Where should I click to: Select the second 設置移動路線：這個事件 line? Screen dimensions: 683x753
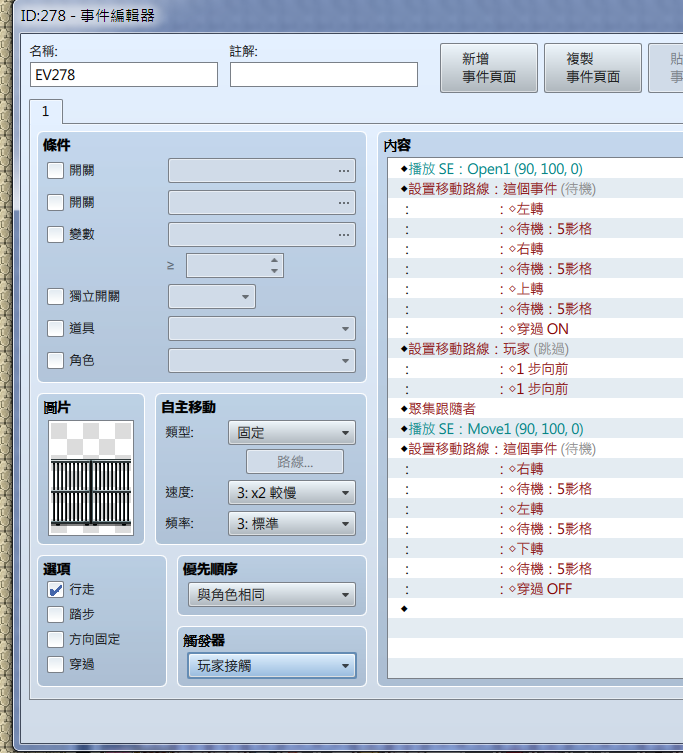click(x=535, y=449)
